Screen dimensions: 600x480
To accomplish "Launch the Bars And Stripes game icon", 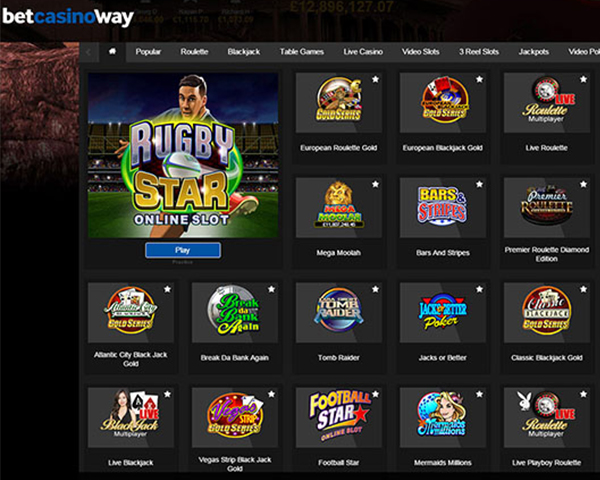I will 443,207.
